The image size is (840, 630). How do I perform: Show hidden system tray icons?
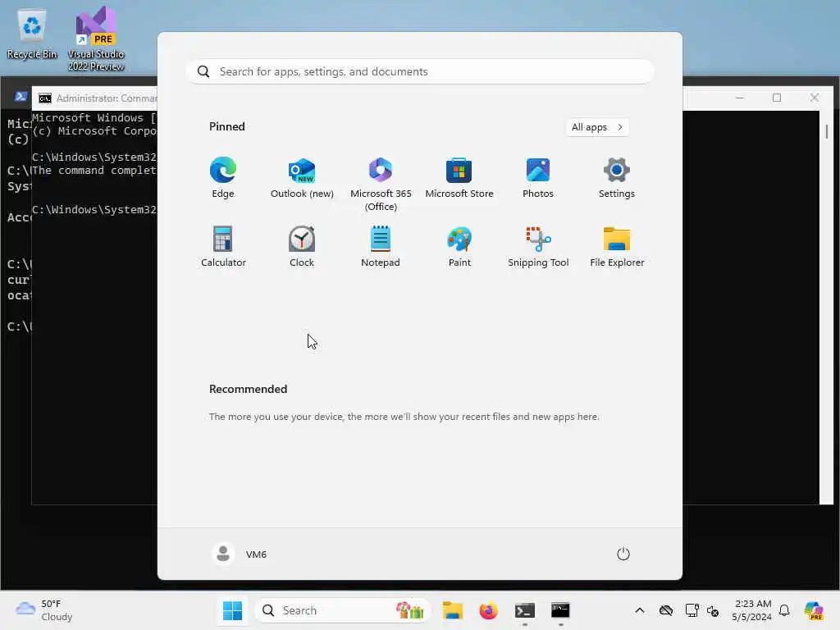pos(640,610)
